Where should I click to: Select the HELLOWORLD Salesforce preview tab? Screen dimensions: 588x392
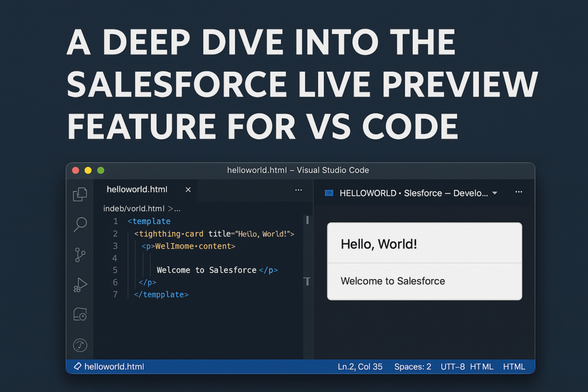413,193
